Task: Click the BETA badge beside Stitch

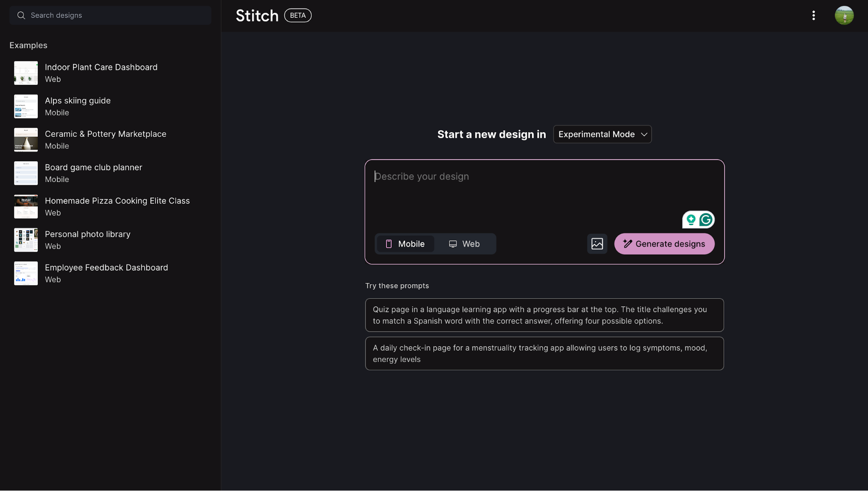Action: pos(297,16)
